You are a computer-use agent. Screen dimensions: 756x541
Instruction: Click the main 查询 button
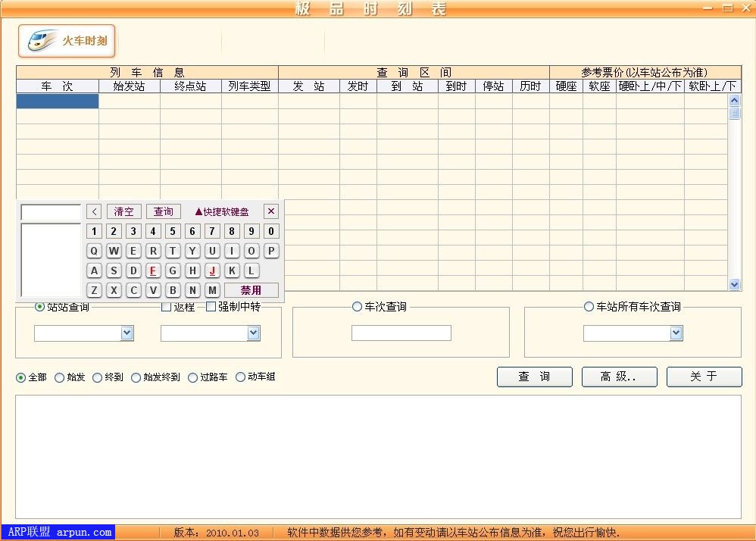[534, 377]
